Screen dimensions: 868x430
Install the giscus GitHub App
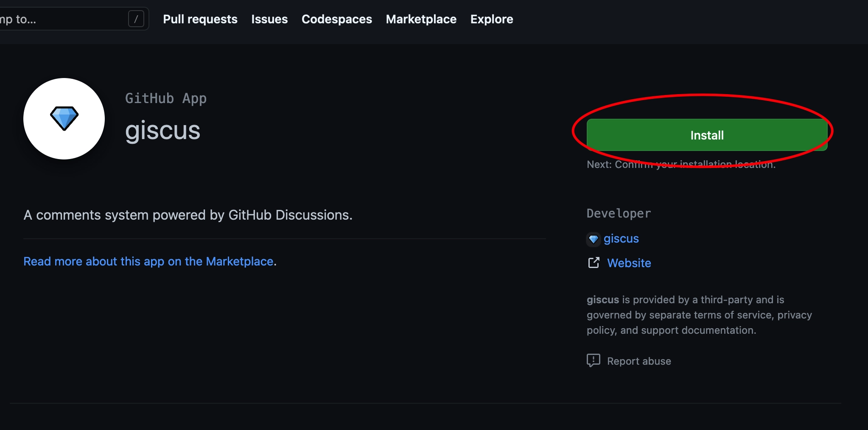[x=707, y=135]
